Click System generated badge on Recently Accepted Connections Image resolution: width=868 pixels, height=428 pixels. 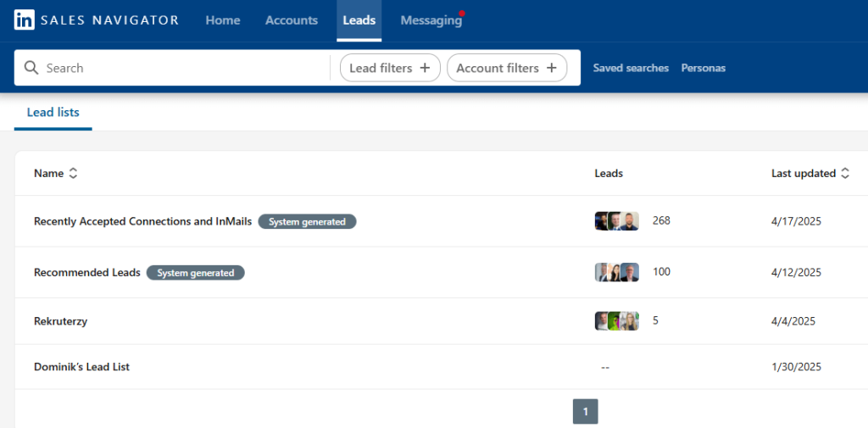(x=307, y=221)
